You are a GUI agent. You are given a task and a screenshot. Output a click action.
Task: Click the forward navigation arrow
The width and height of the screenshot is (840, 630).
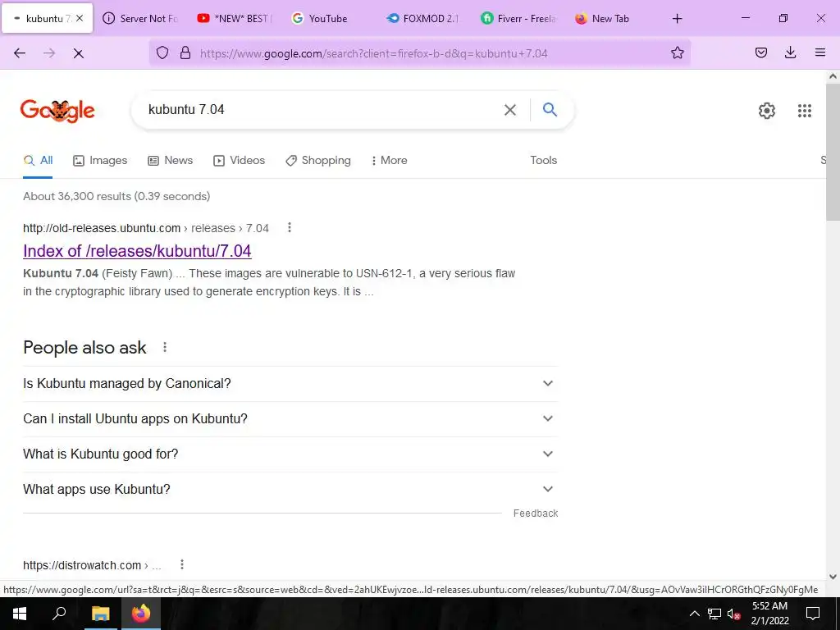coord(49,53)
